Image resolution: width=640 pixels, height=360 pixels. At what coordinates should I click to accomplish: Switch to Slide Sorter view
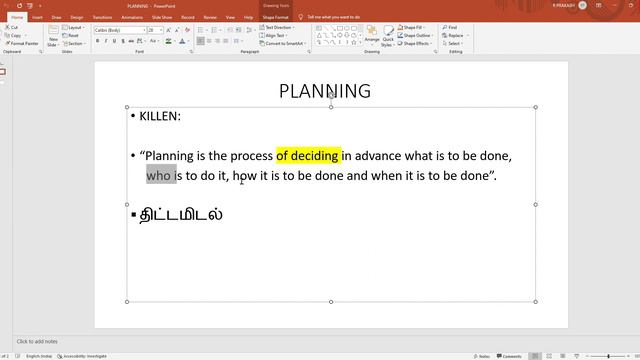(549, 356)
